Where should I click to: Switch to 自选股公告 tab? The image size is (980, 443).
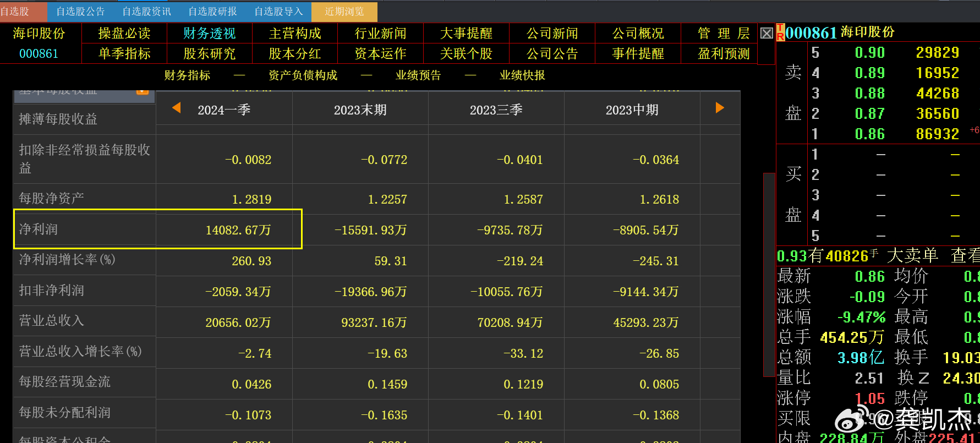[x=80, y=11]
